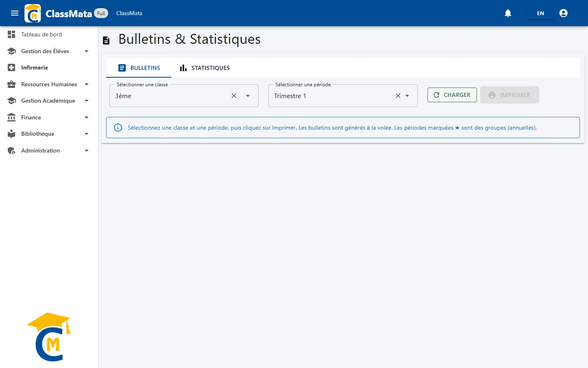588x368 pixels.
Task: Expand the Administration section
Action: 49,150
